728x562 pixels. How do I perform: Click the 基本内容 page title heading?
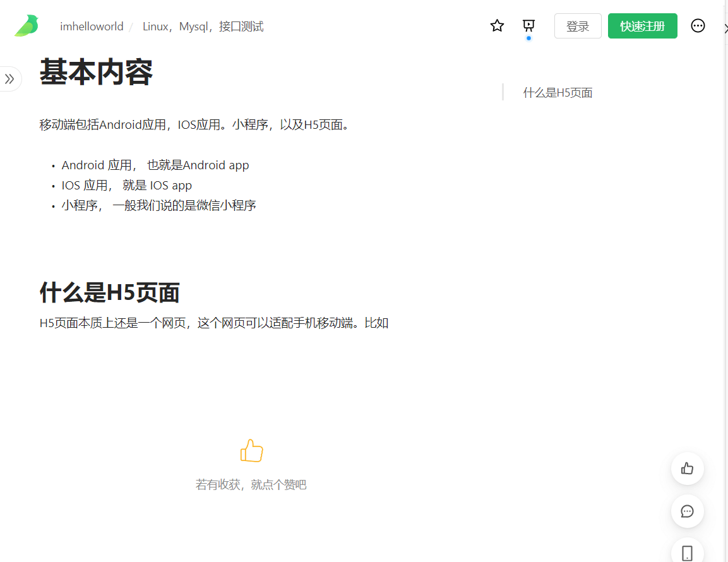point(96,72)
